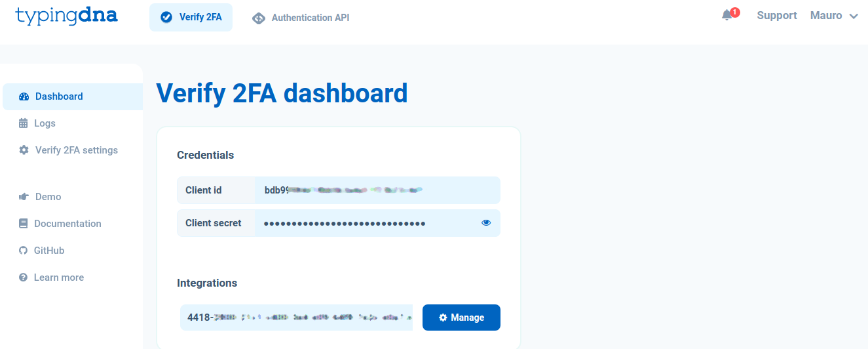Click the TypingDNA logo
Screen dimensions: 868x349
(x=66, y=16)
